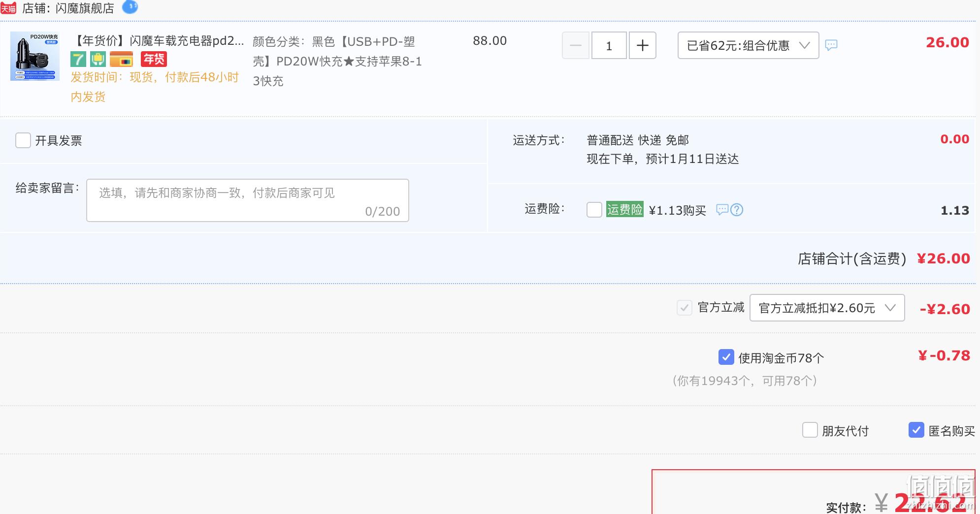Click the insurance price 1.13 on the right

955,211
